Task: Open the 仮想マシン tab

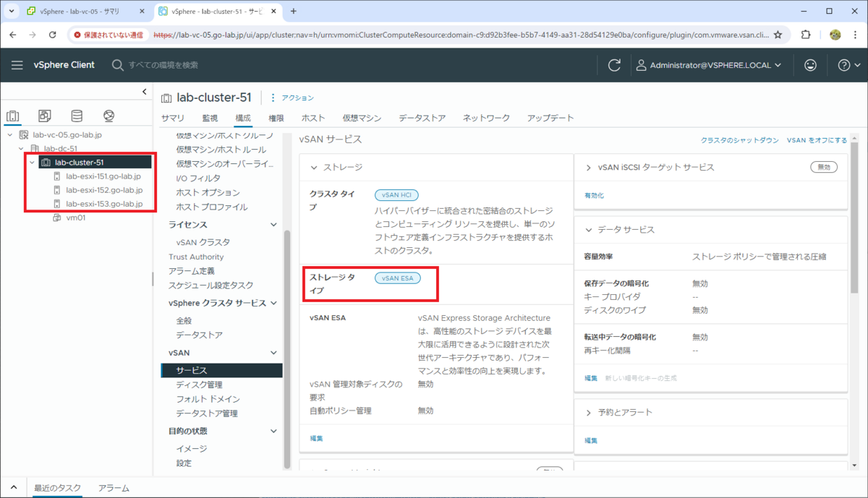Action: point(362,118)
